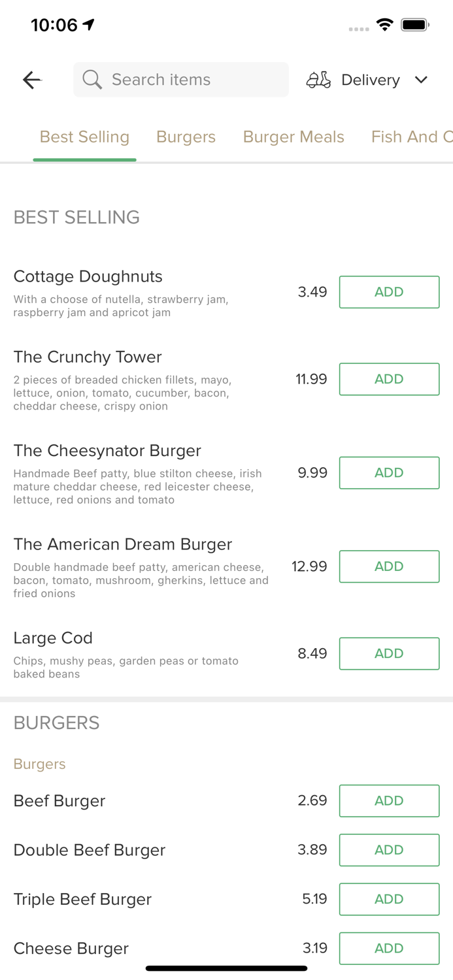Tap the delivery scooter icon
The width and height of the screenshot is (453, 980).
point(318,80)
